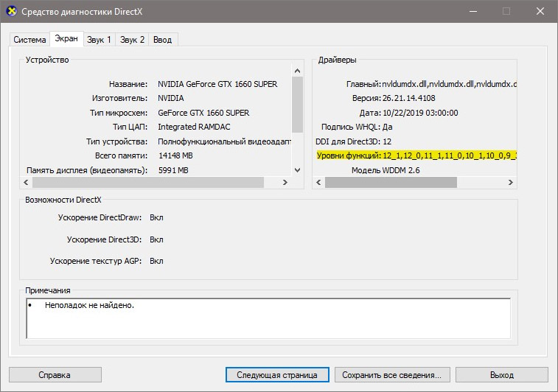Image resolution: width=558 pixels, height=392 pixels.
Task: Click down arrow of Устройство vertical scrollbar
Action: [x=297, y=169]
